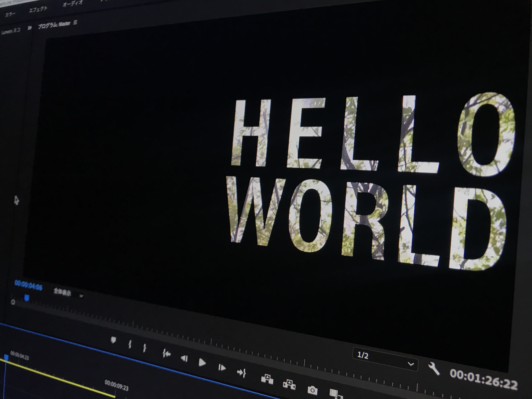This screenshot has height=399, width=532.
Task: Click the Extract button icon
Action: pos(289,384)
